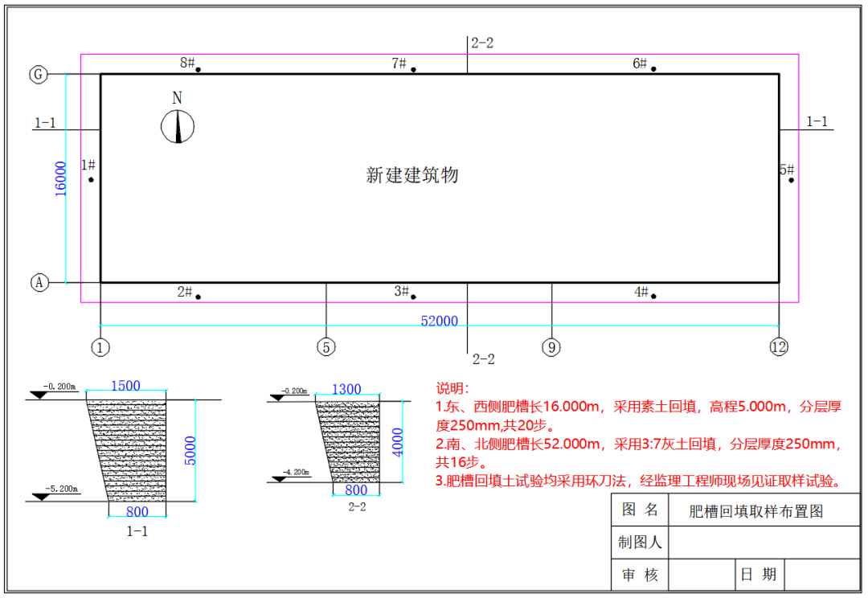Click sampling point label 8#

coord(187,63)
